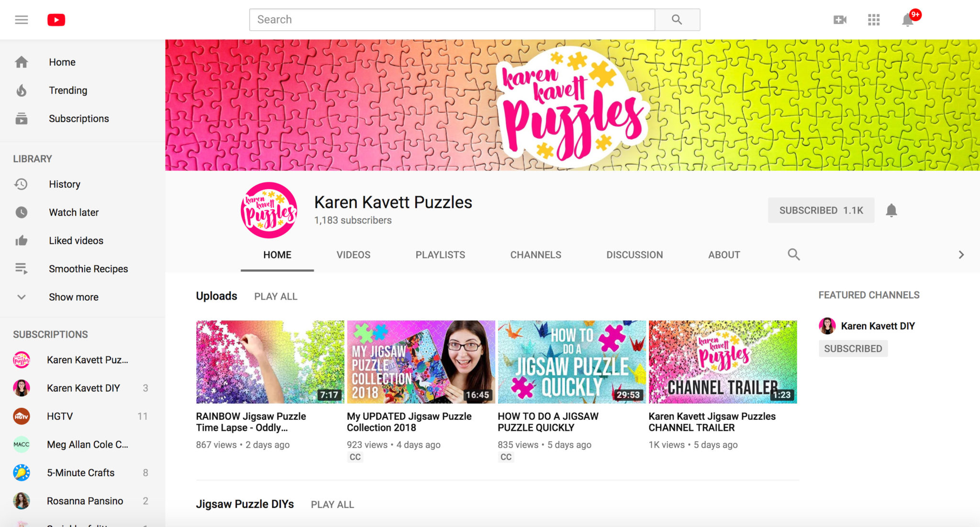The width and height of the screenshot is (980, 527).
Task: Switch to the CHANNELS tab
Action: tap(535, 255)
